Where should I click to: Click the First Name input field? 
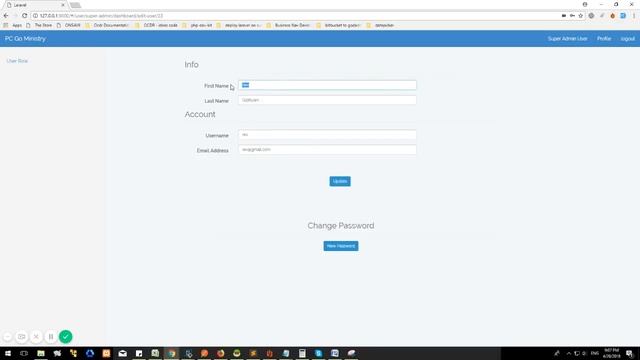(x=327, y=85)
